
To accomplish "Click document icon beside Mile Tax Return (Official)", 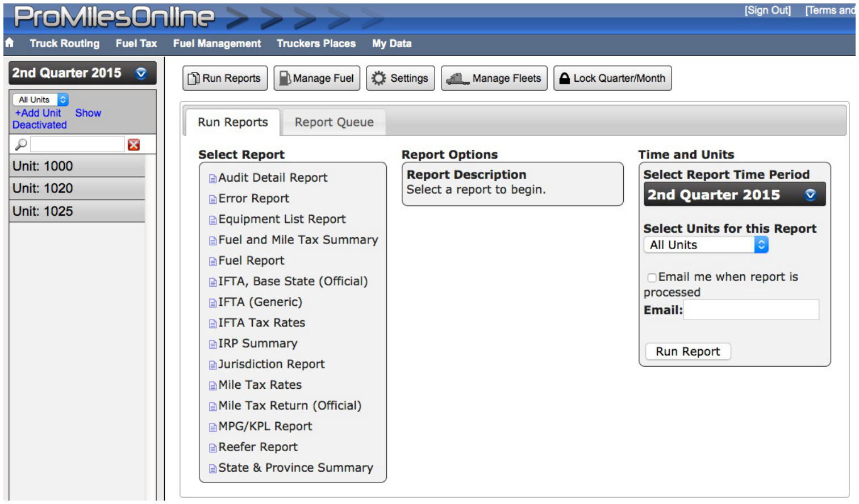I will click(x=212, y=406).
